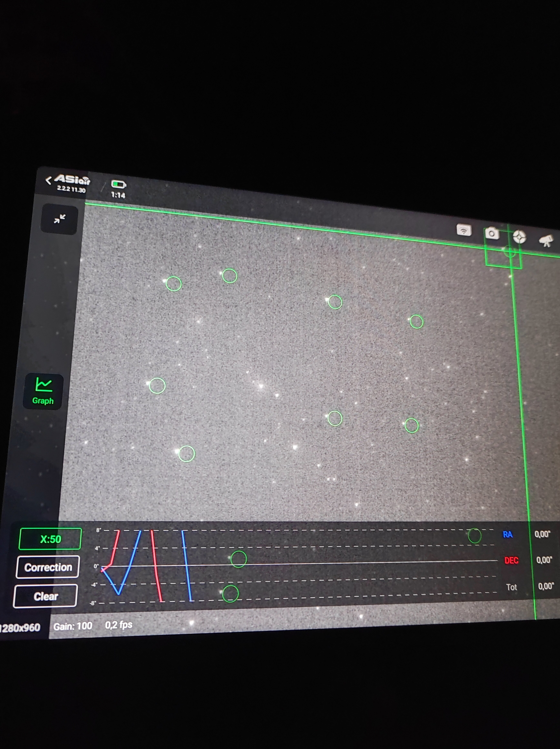The width and height of the screenshot is (560, 749).
Task: Toggle the Graph panel button
Action: tap(43, 391)
